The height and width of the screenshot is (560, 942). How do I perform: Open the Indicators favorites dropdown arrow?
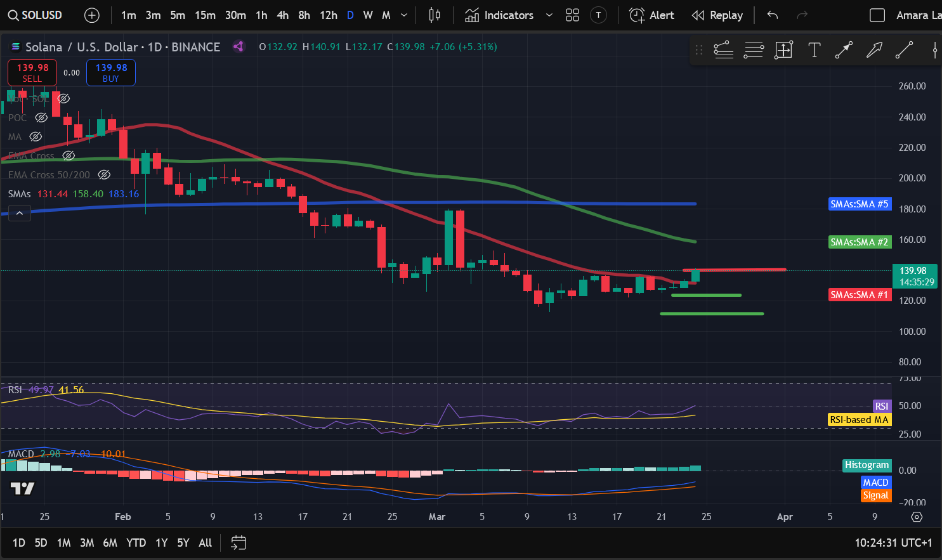coord(549,15)
